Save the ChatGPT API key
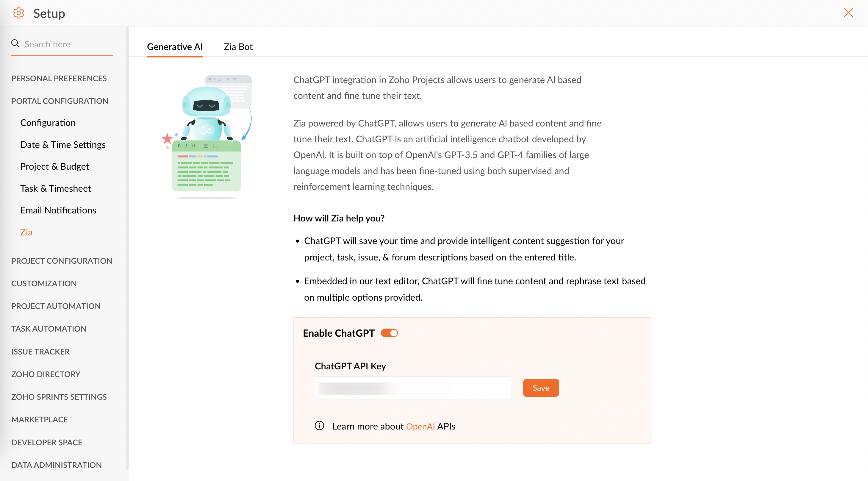This screenshot has height=481, width=868. pyautogui.click(x=540, y=388)
